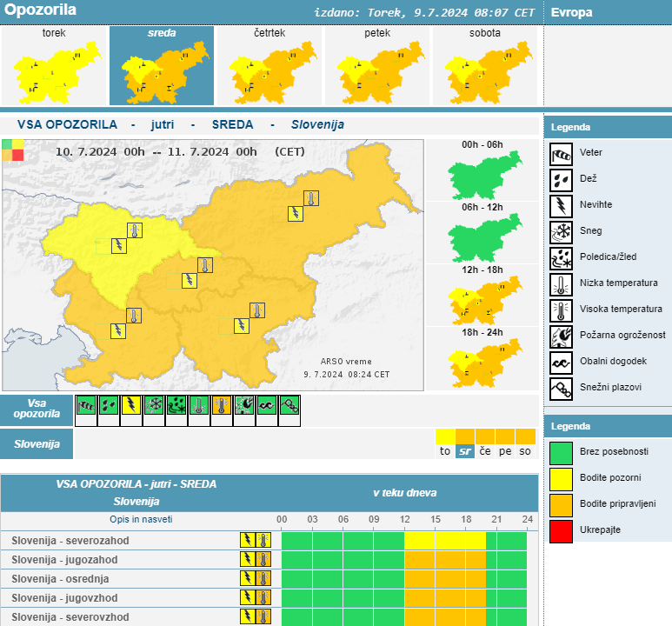Open Slovenija - severozahod region row
Viewport: 672px width, 626px height.
pos(70,540)
